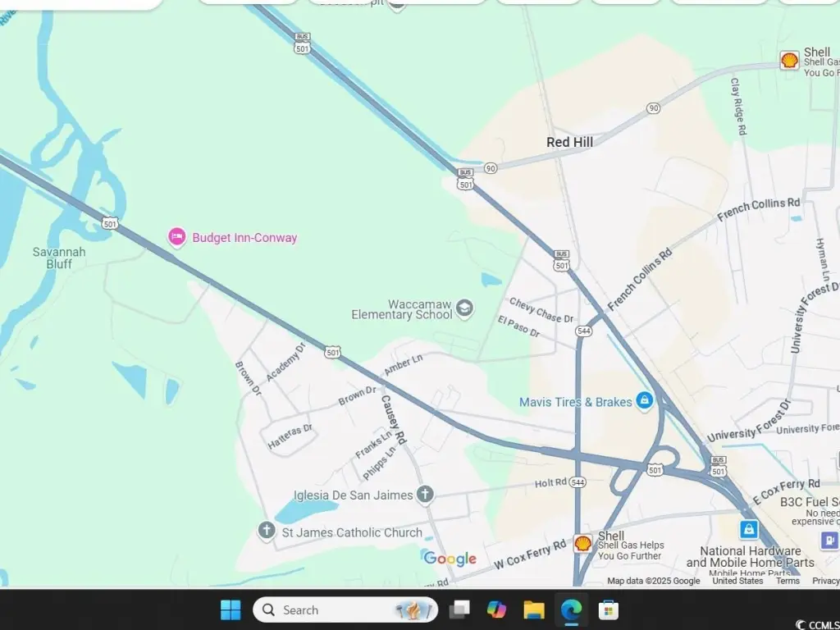
Task: Select the Shell station icon on W Cox Ferry Rd
Action: (x=582, y=543)
